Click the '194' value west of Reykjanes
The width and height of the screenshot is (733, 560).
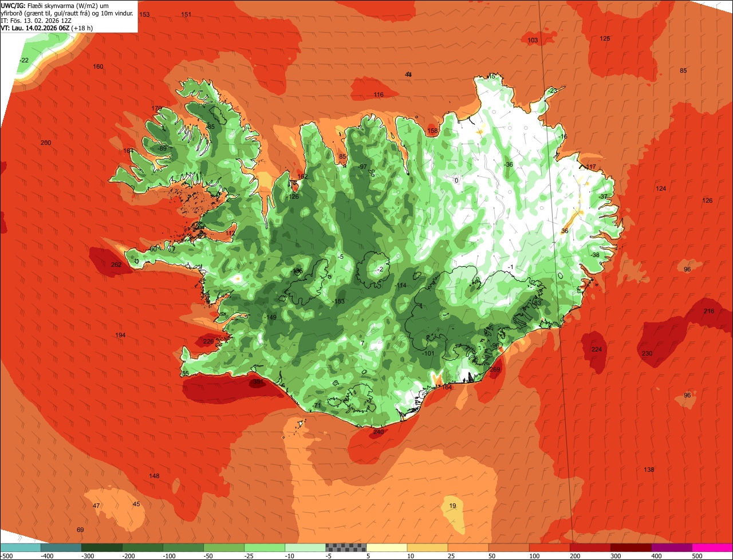click(120, 335)
